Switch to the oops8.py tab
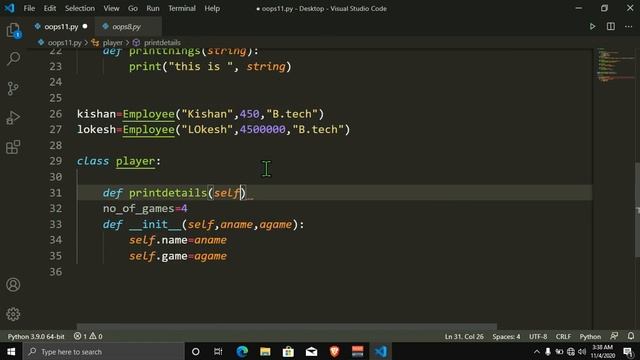The image size is (640, 360). click(127, 27)
